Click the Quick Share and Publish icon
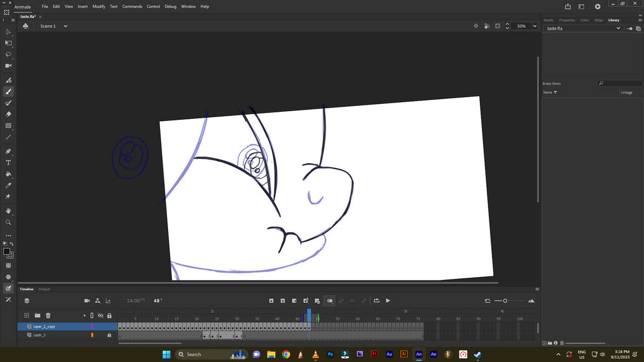 tap(568, 6)
